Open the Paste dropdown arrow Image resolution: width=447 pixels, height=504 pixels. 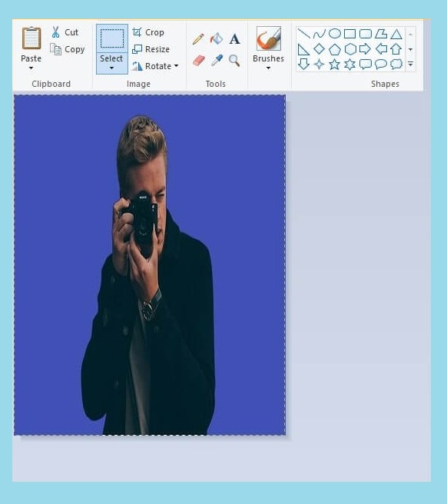coord(31,68)
